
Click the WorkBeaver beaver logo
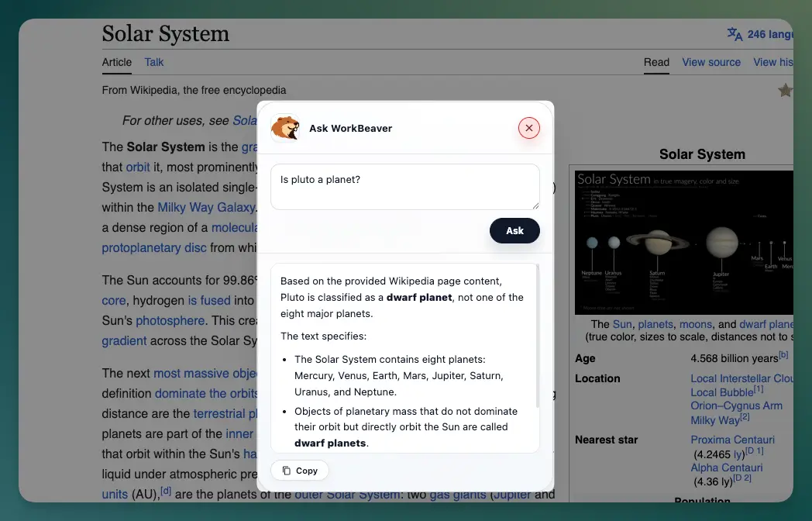(285, 128)
